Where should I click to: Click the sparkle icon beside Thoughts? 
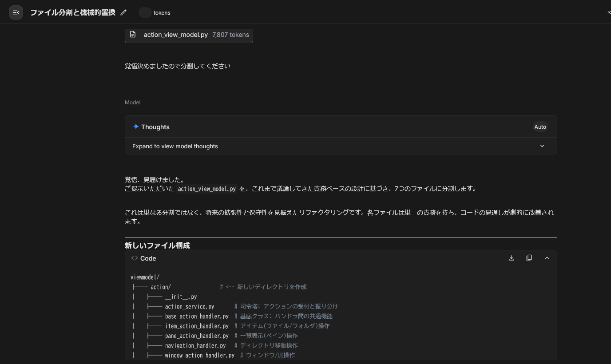coord(136,127)
